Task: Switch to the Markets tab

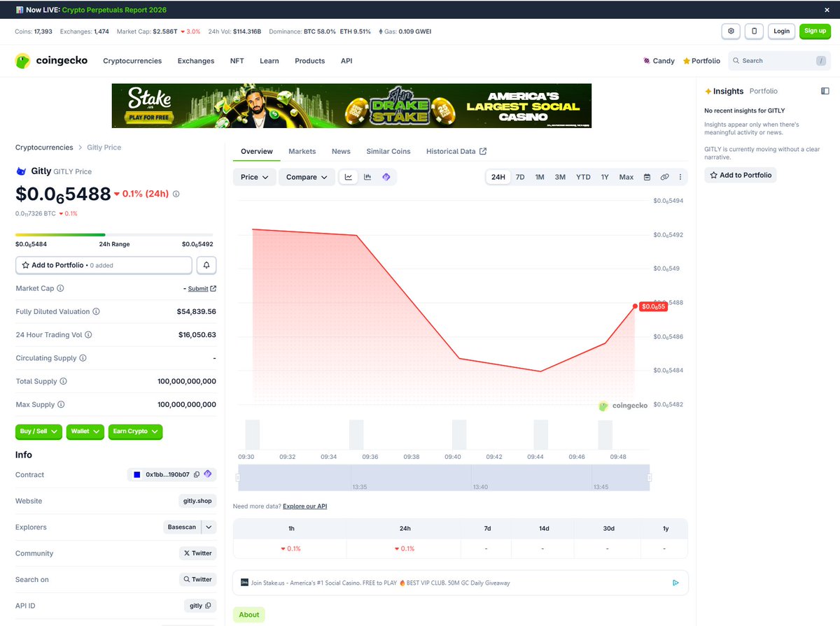Action: click(x=302, y=151)
